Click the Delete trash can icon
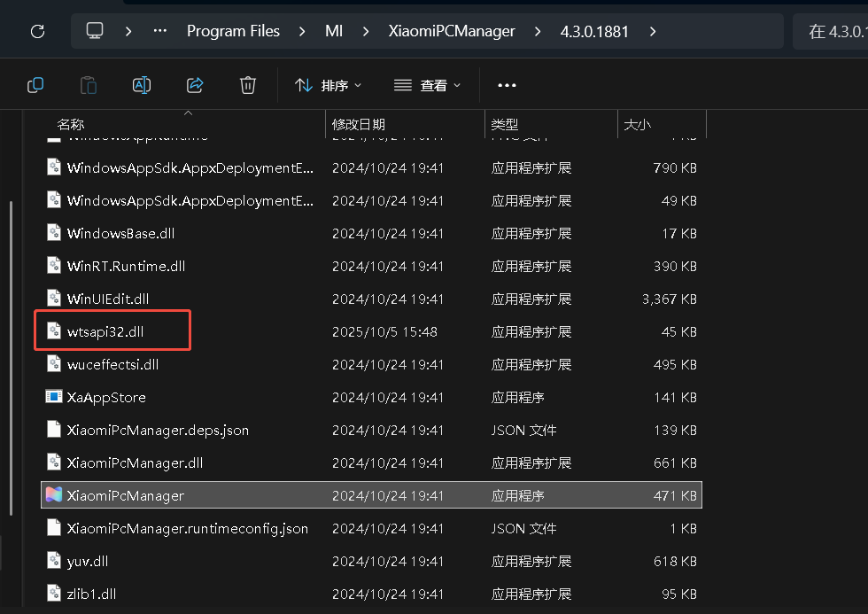Screen dimensions: 868x614 pos(248,85)
